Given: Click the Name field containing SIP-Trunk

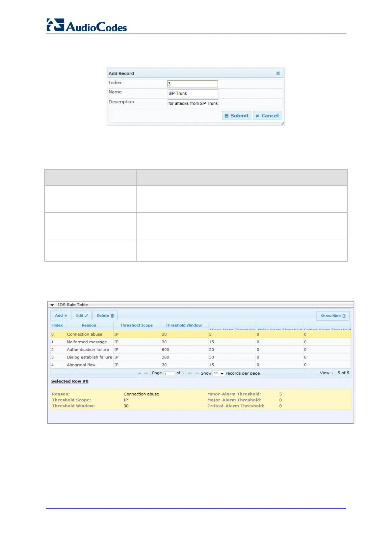Looking at the screenshot, I should click(x=193, y=93).
